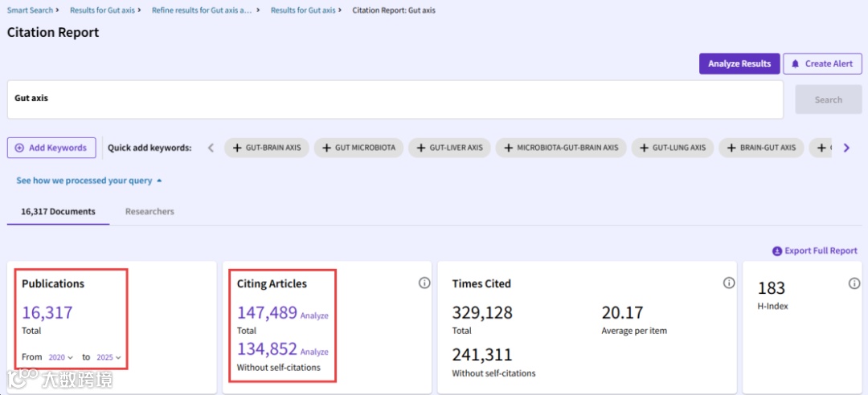
Task: Click the download icon beside Export Full Report
Action: 776,251
